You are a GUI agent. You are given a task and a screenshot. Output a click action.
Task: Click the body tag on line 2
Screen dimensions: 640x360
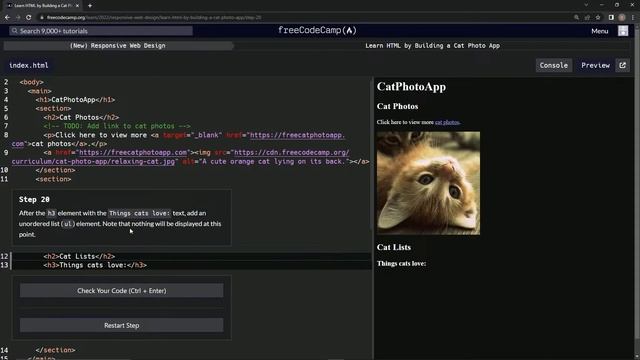pos(31,82)
